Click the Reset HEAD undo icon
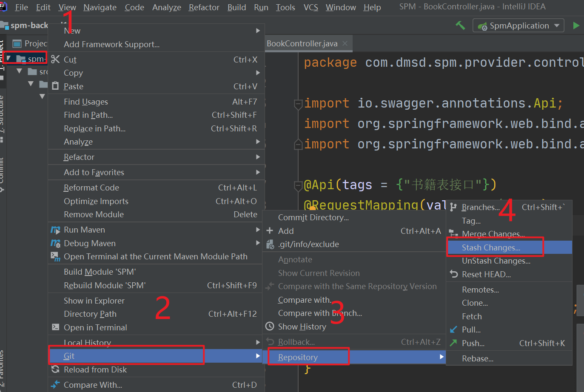The image size is (584, 392). tap(453, 274)
